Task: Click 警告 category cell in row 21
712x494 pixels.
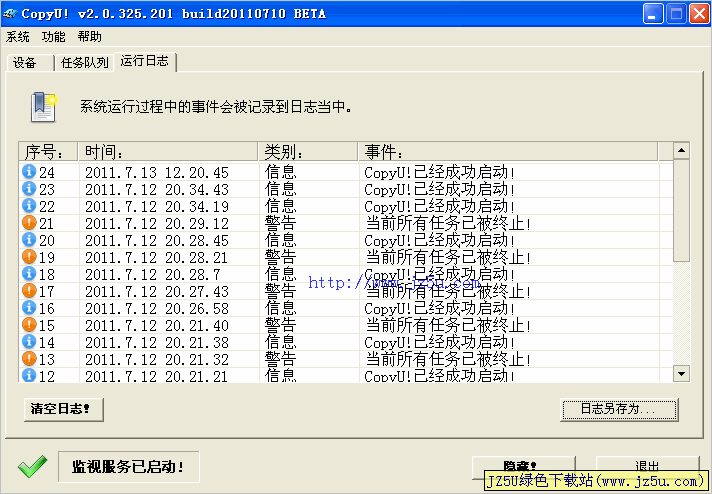Action: [281, 223]
